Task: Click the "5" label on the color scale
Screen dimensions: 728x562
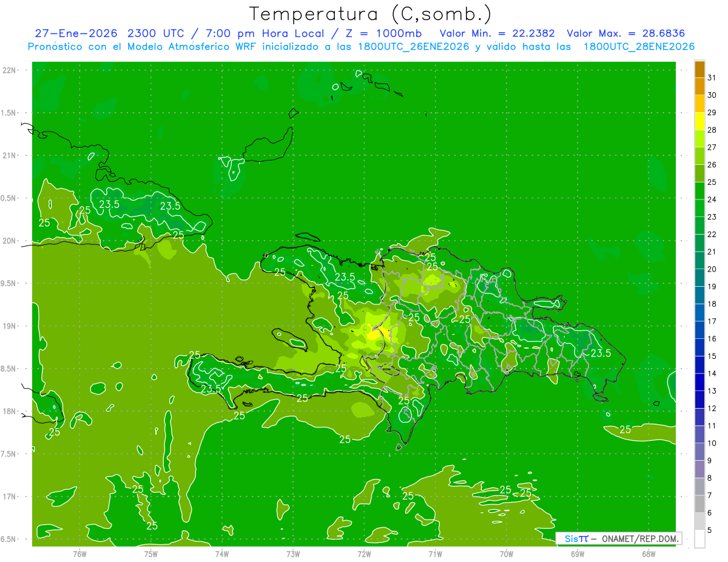Action: 710,530
